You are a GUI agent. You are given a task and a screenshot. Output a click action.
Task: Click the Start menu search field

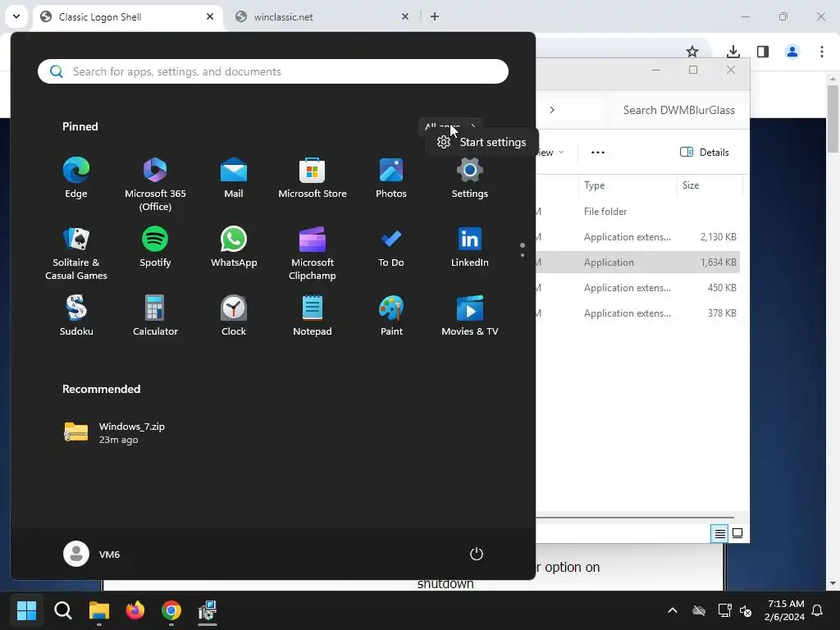(x=273, y=71)
